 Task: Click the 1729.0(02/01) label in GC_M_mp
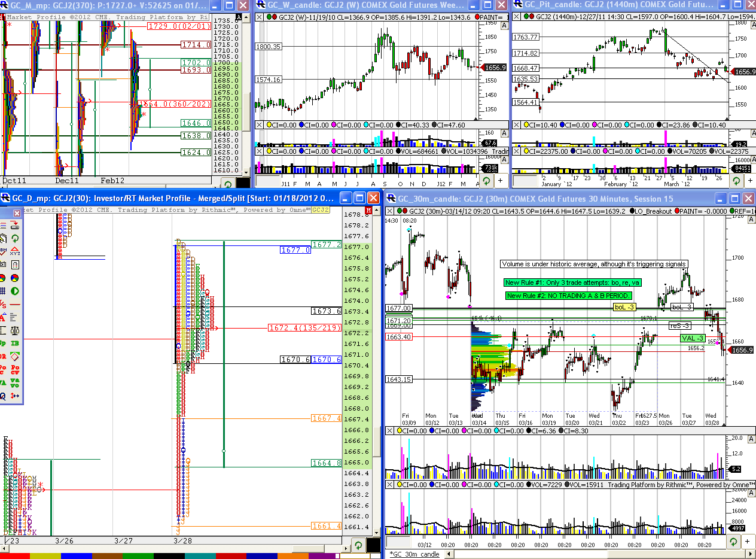179,27
